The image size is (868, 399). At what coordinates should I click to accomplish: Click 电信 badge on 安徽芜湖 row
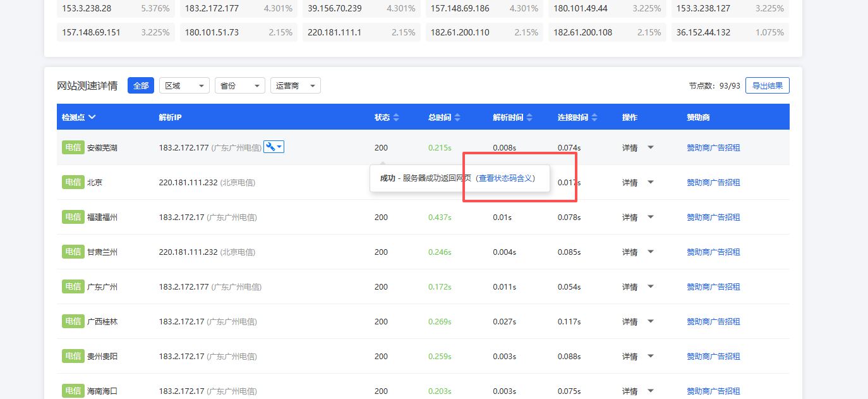[x=73, y=147]
